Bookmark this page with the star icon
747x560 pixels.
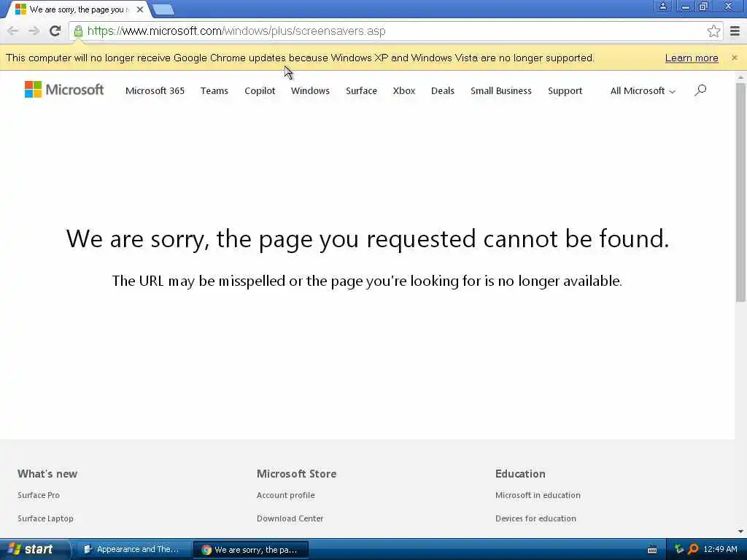tap(713, 31)
